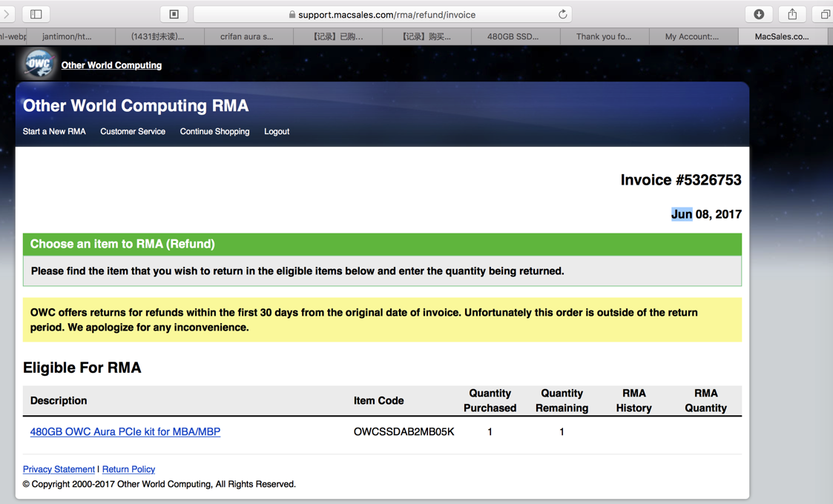This screenshot has width=833, height=504.
Task: Toggle the Safari sidebar icon
Action: click(x=36, y=14)
